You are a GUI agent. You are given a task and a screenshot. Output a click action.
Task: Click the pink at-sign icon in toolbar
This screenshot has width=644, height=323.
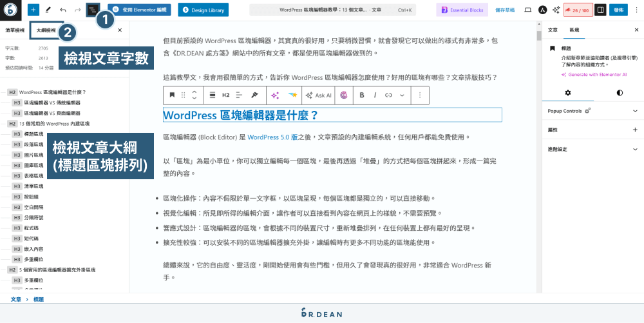(344, 95)
